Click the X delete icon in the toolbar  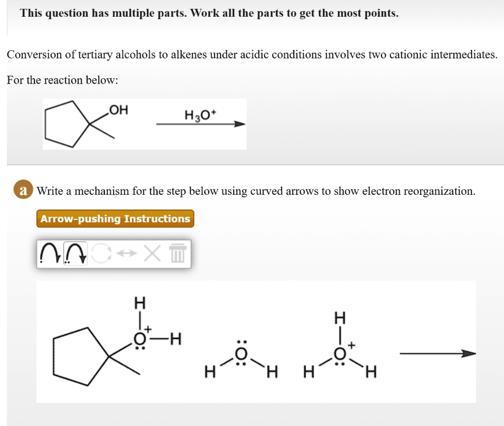click(x=152, y=253)
